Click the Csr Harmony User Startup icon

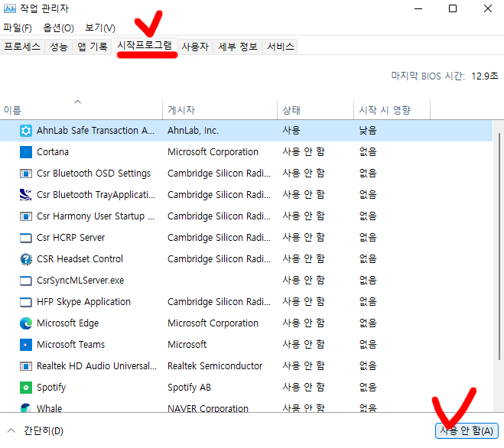point(26,216)
